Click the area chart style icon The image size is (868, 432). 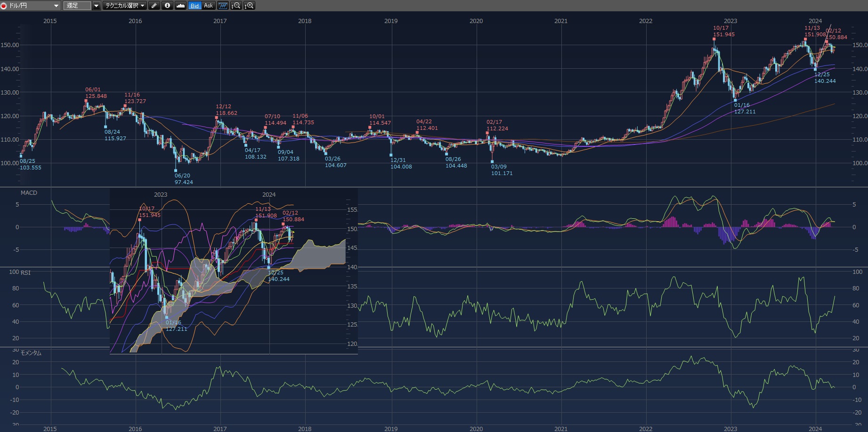(180, 6)
